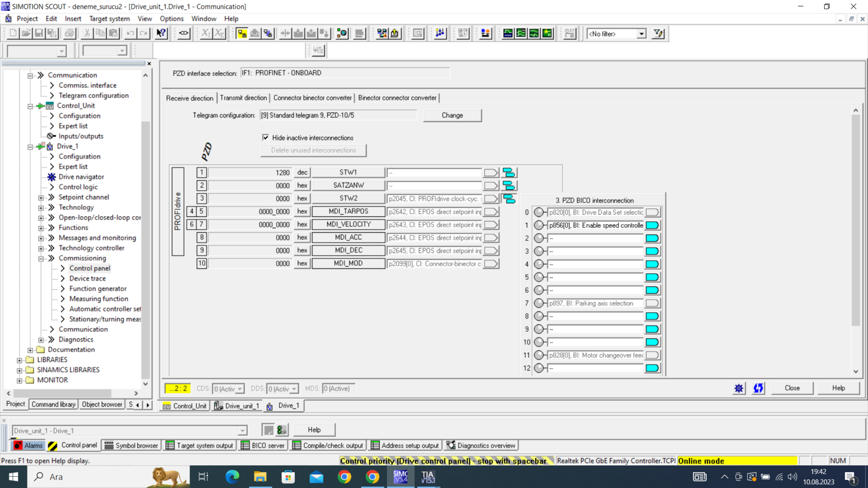
Task: Open the CDS dropdown
Action: tap(239, 389)
